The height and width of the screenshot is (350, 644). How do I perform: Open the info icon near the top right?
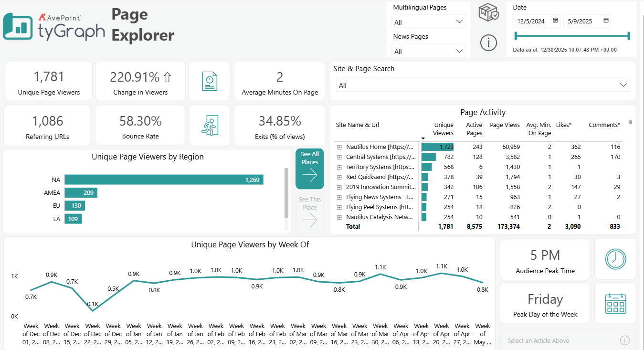tap(488, 43)
